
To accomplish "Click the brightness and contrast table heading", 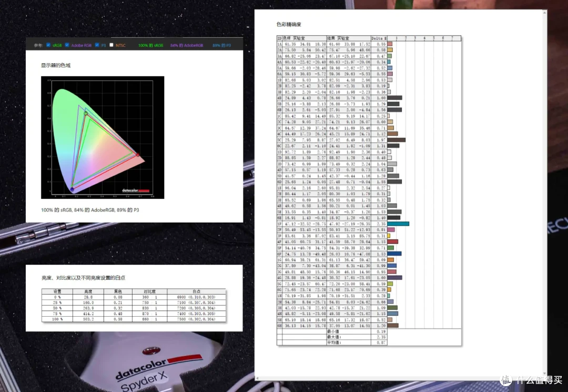I will tap(83, 277).
